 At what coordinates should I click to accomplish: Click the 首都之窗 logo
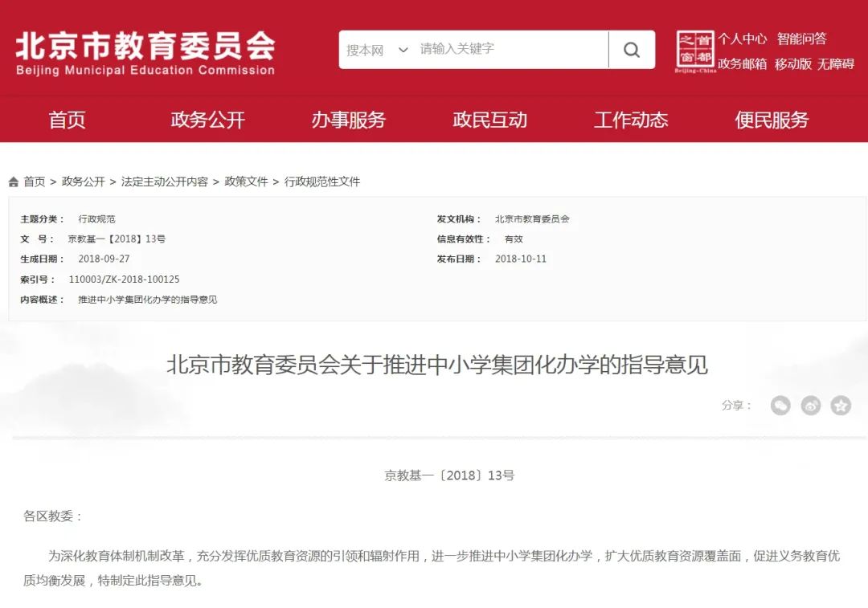(x=694, y=51)
